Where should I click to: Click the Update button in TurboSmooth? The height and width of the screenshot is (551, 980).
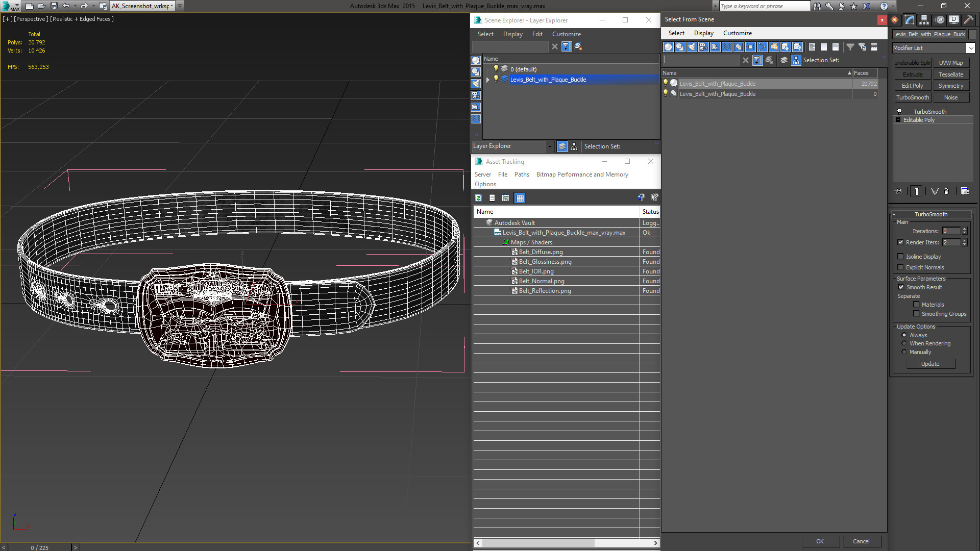[930, 363]
